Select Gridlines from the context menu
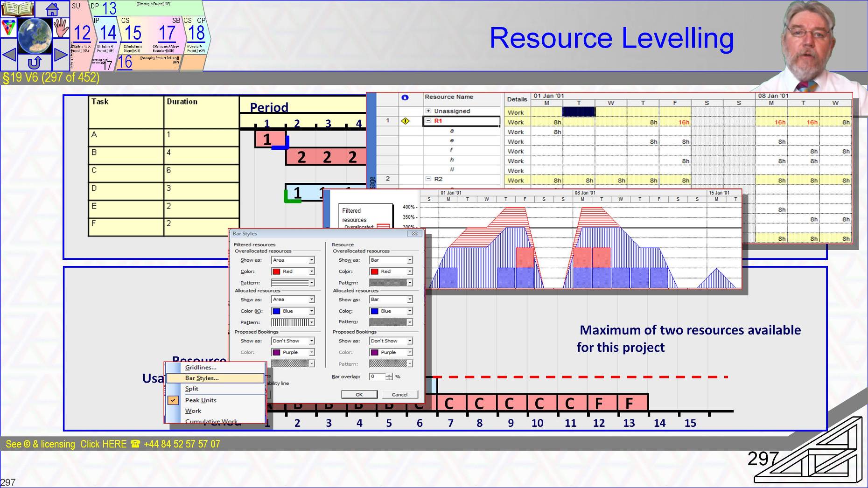This screenshot has height=488, width=868. click(200, 368)
